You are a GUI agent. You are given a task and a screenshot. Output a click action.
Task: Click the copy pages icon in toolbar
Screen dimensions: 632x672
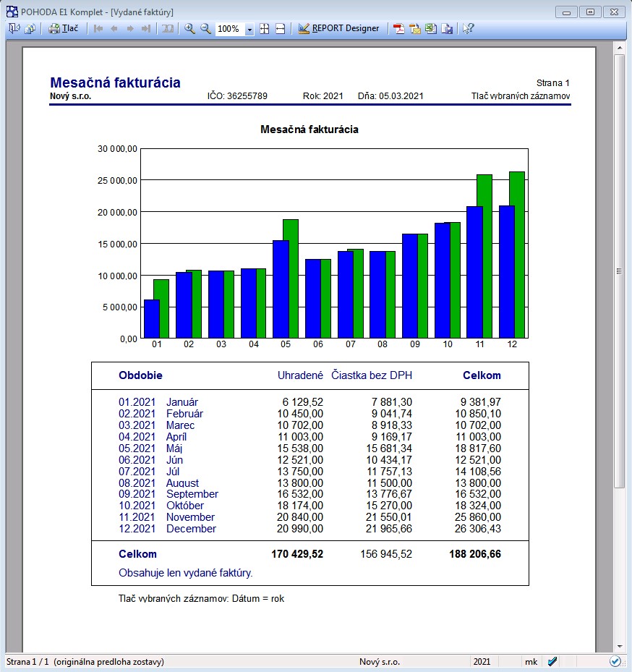point(30,29)
